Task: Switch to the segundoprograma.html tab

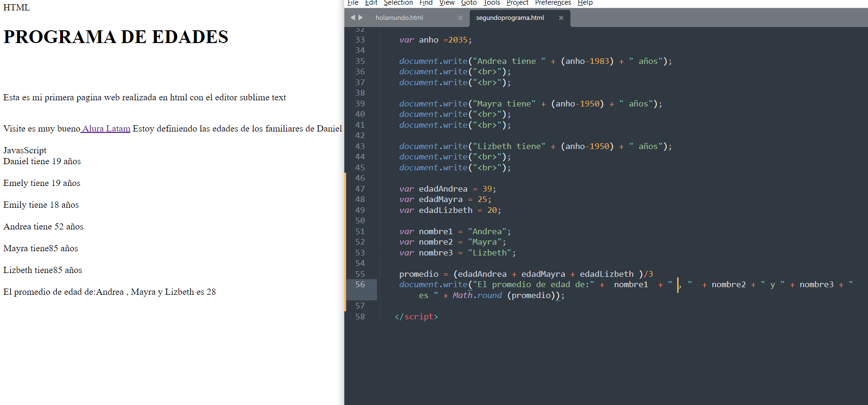Action: [510, 18]
